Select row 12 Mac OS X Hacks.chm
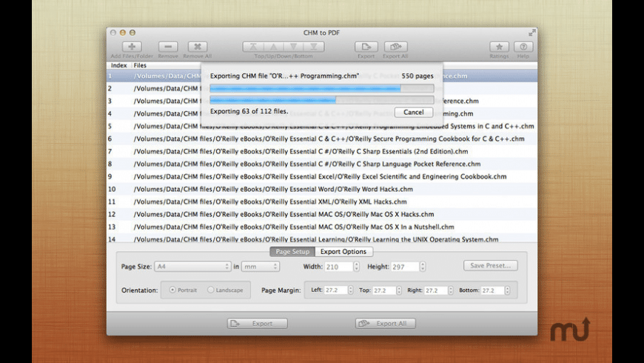This screenshot has width=644, height=363. click(321, 214)
